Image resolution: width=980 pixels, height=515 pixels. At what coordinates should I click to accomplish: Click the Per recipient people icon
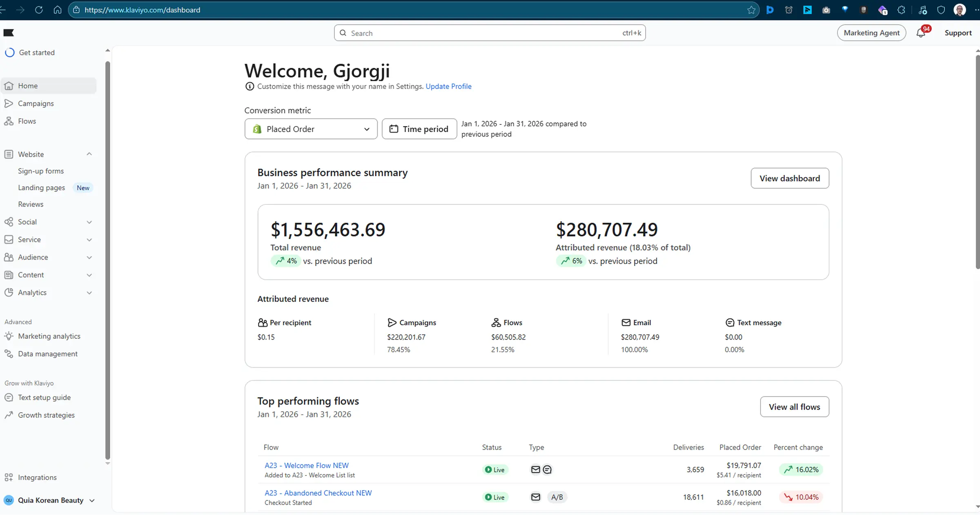pos(263,322)
